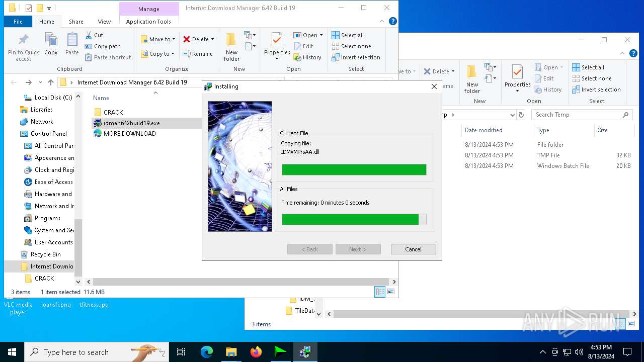Open recent locations dropdown arrow
This screenshot has height=362, width=644.
(40, 82)
